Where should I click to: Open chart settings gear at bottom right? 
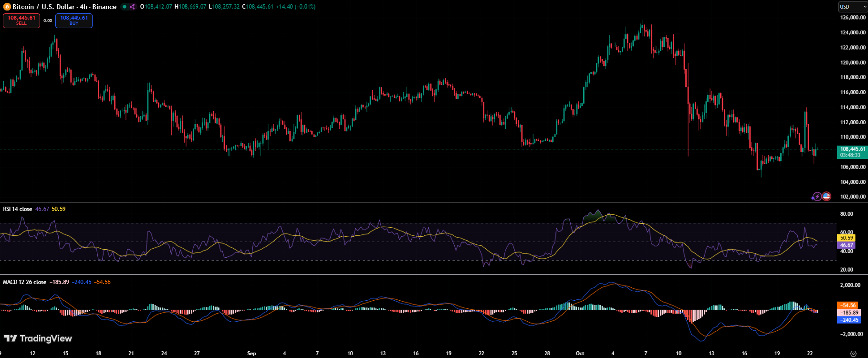[853, 353]
